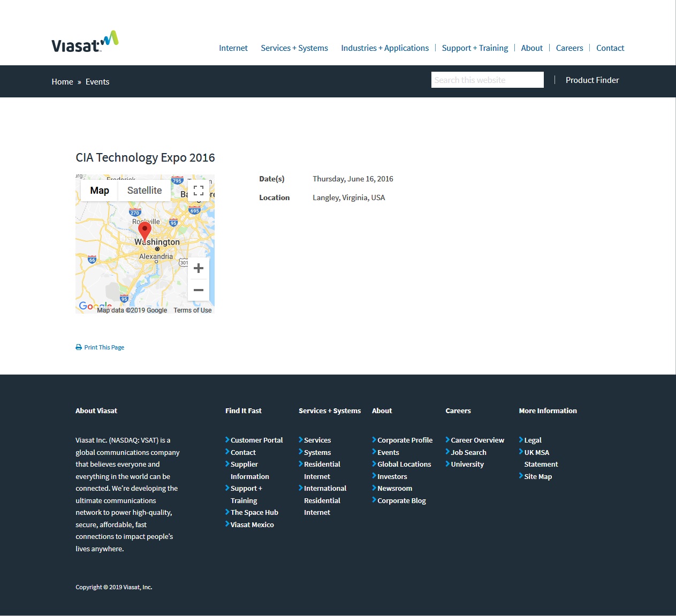Open the Services + Systems menu
The image size is (676, 616).
[294, 48]
